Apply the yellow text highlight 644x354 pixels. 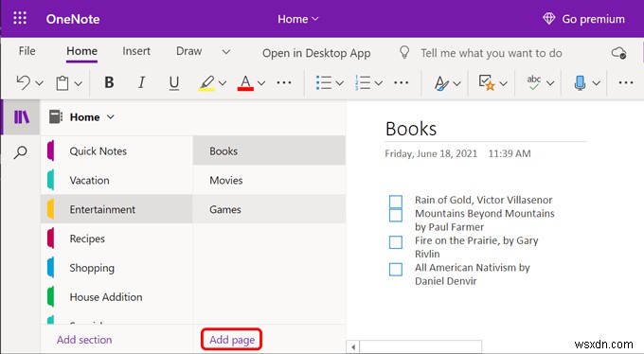point(207,83)
